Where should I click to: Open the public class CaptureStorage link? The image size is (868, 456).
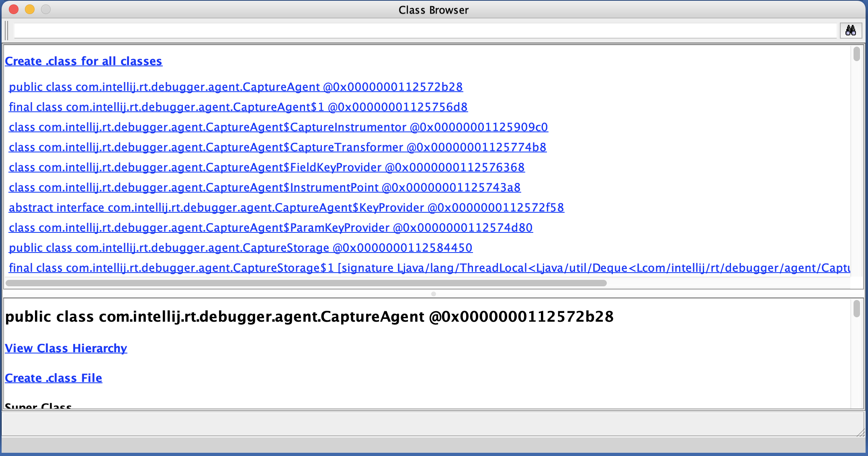point(240,248)
